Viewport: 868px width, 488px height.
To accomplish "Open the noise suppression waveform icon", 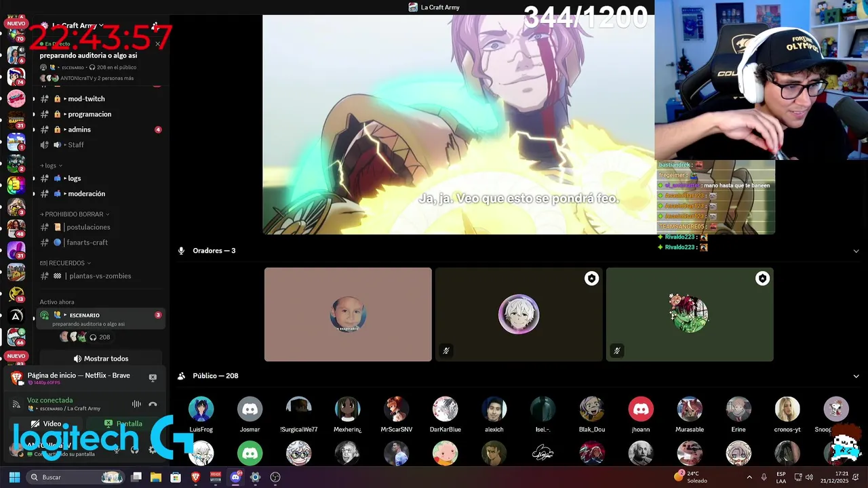I will click(x=136, y=404).
